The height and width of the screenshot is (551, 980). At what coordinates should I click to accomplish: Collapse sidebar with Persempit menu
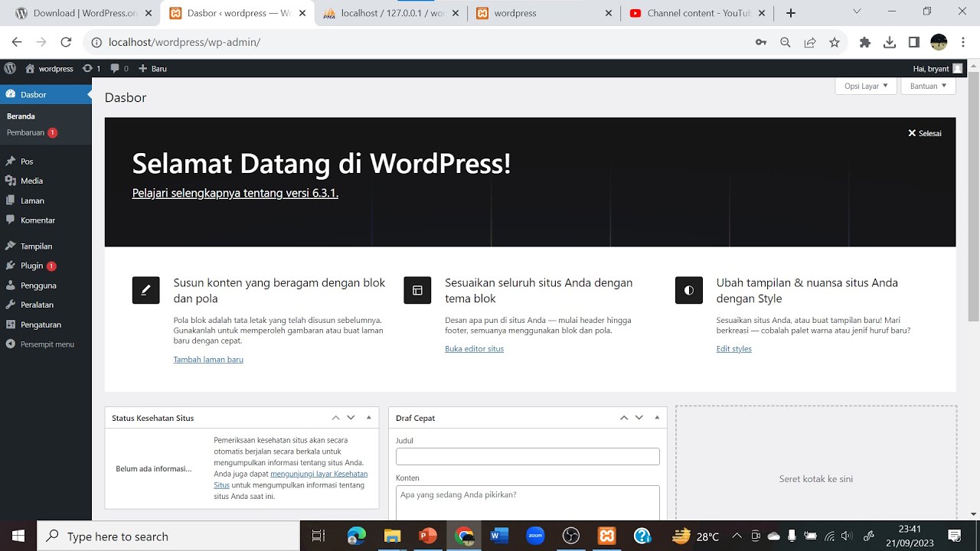[46, 344]
